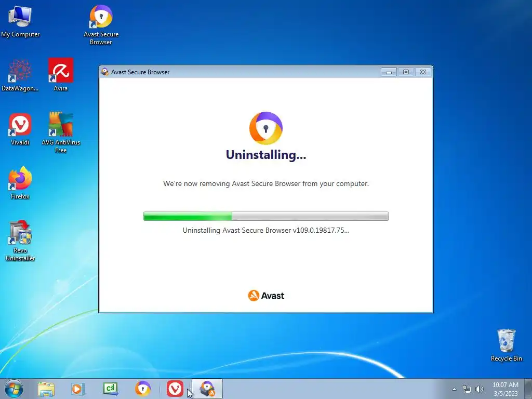Launch Vivaldi desktop shortcut
Viewport: 532px width, 399px height.
(20, 129)
